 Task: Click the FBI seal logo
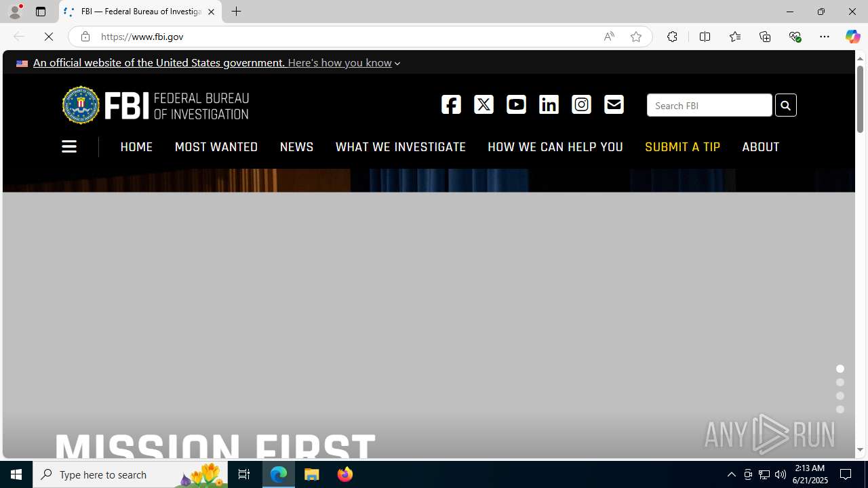click(81, 105)
